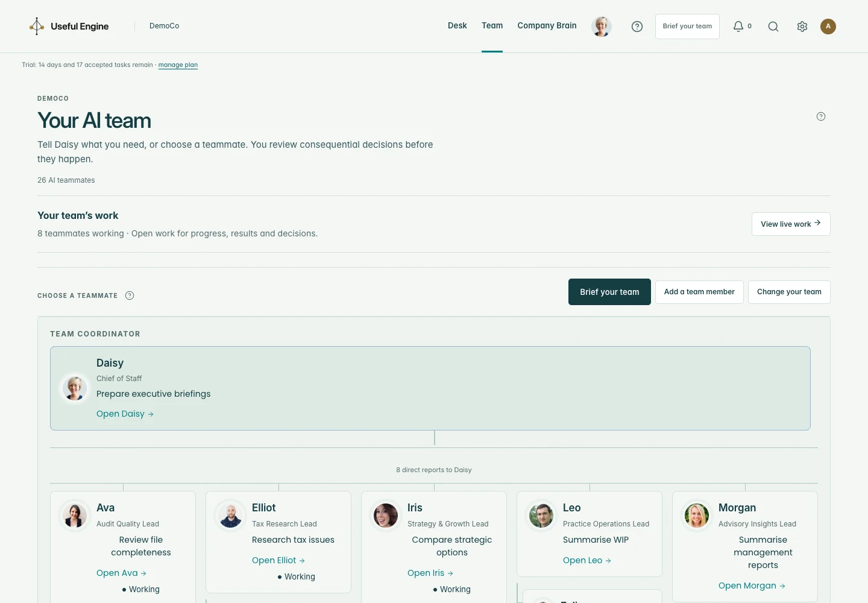Go to the Desk tab

click(x=458, y=26)
